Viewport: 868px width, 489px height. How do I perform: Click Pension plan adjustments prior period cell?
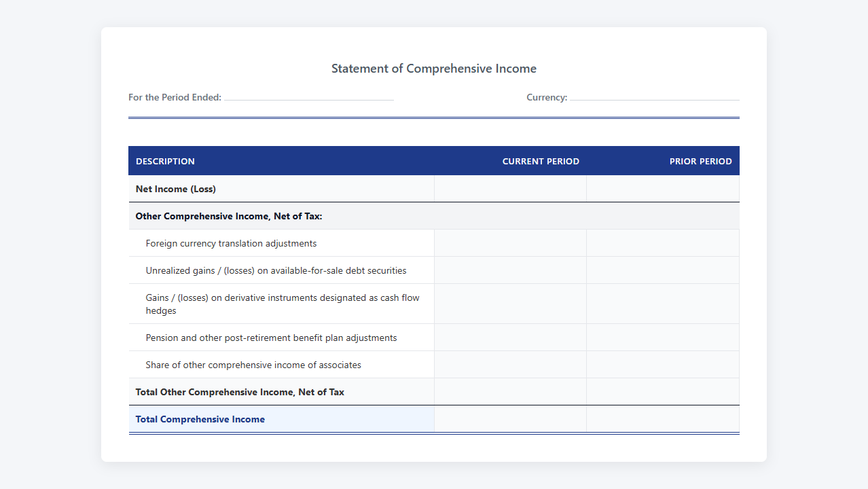point(663,338)
